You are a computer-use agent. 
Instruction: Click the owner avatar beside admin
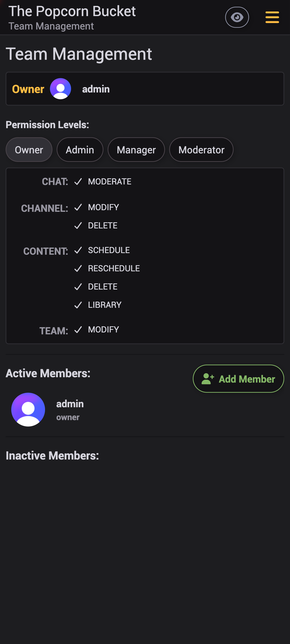pyautogui.click(x=61, y=89)
